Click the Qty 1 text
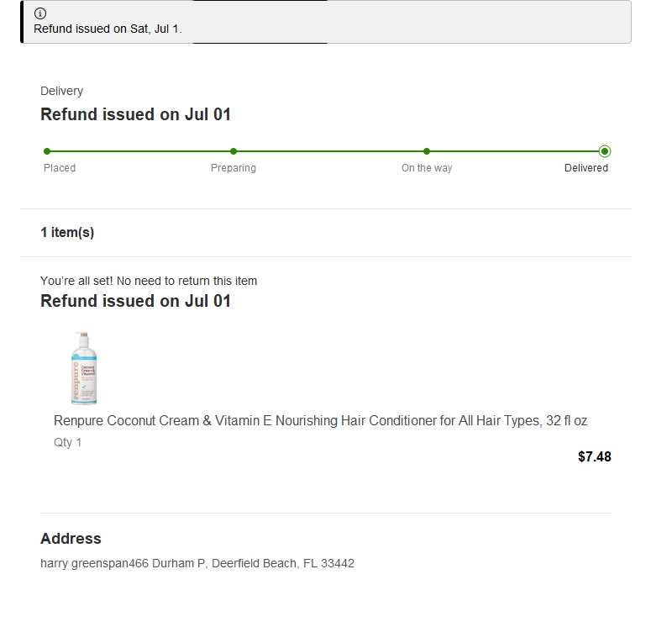672x627 pixels. pyautogui.click(x=68, y=442)
